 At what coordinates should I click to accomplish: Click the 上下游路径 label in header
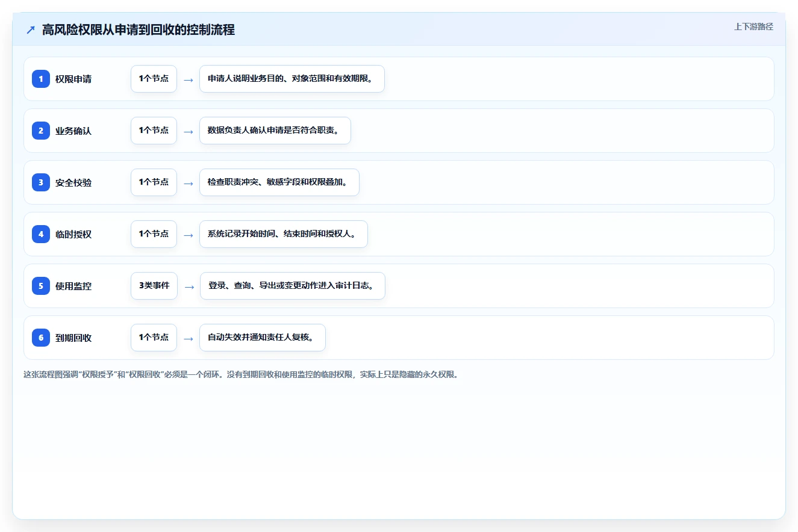click(x=753, y=26)
